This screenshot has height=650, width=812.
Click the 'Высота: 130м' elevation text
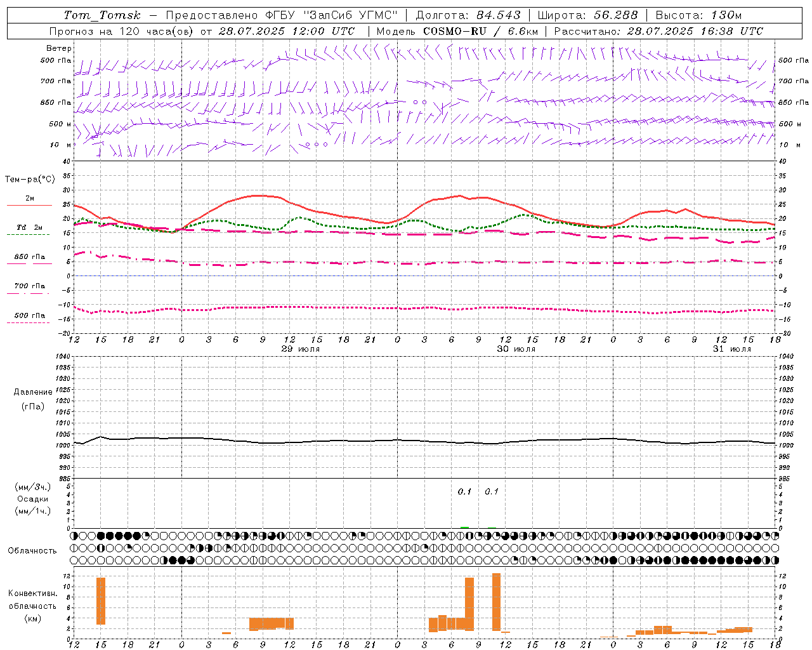pos(698,15)
